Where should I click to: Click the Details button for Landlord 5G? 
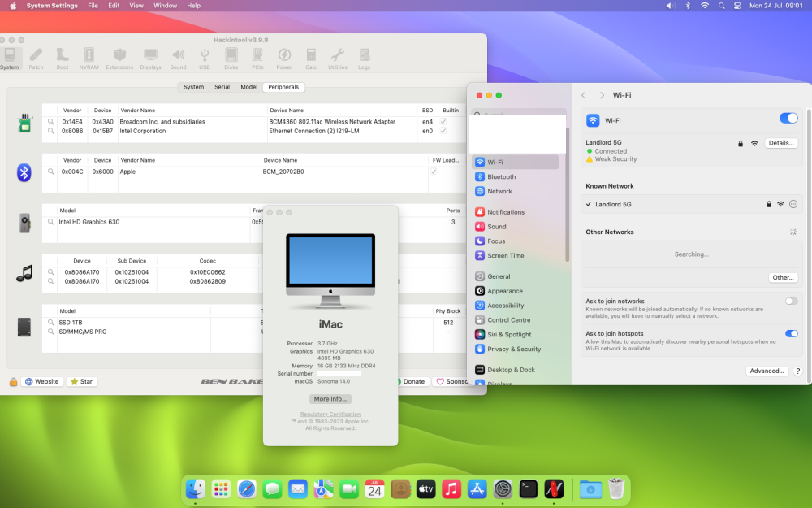[x=781, y=143]
